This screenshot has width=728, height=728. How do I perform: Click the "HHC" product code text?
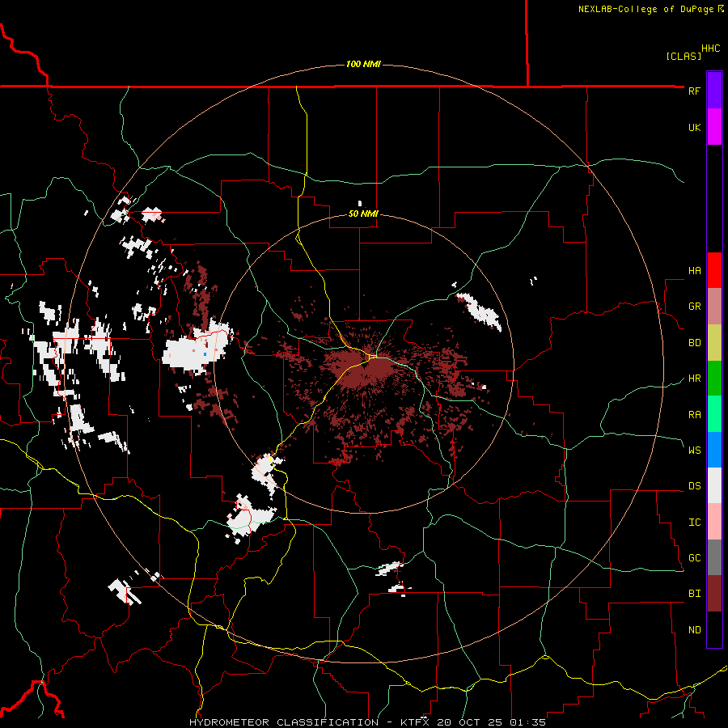(710, 49)
